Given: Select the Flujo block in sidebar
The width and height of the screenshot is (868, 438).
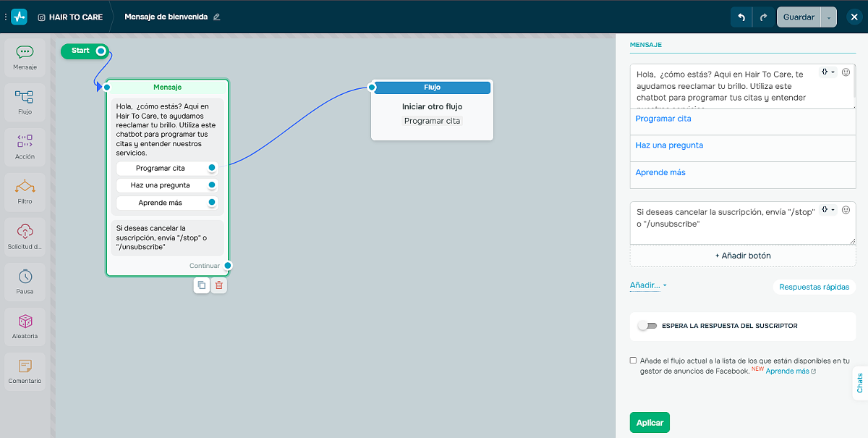Looking at the screenshot, I should coord(25,103).
